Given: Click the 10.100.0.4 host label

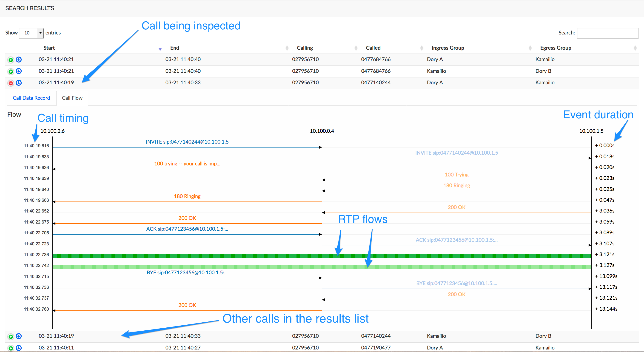Looking at the screenshot, I should (x=322, y=131).
